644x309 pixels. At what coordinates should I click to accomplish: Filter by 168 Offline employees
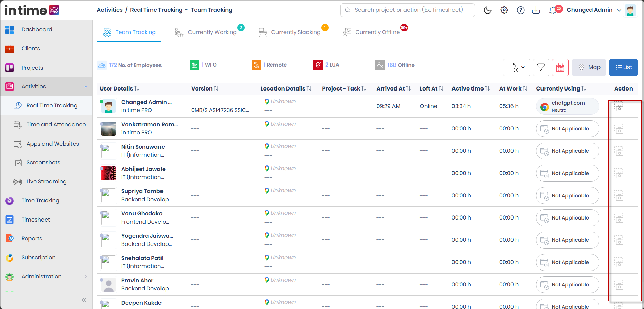(395, 65)
